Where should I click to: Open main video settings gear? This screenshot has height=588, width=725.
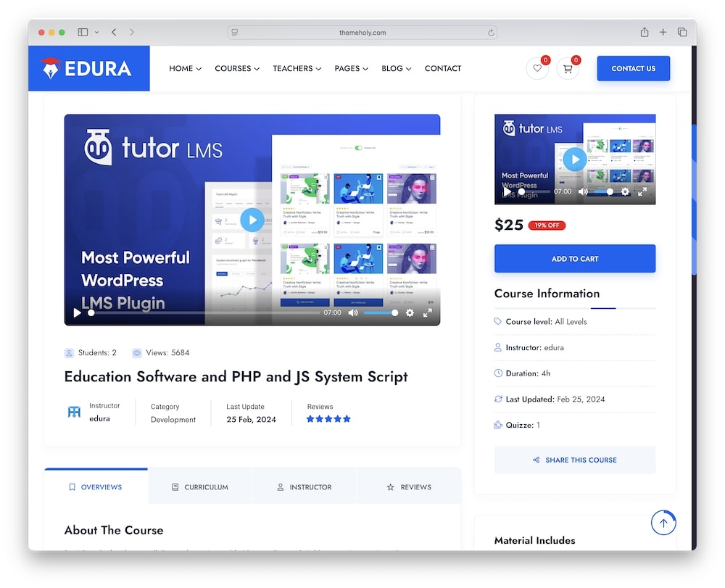coord(410,313)
